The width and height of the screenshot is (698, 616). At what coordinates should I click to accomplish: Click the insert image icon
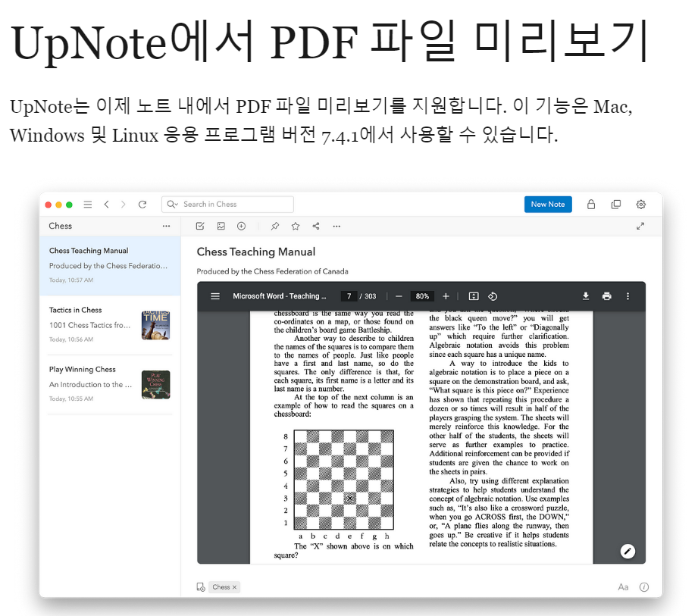tap(221, 226)
